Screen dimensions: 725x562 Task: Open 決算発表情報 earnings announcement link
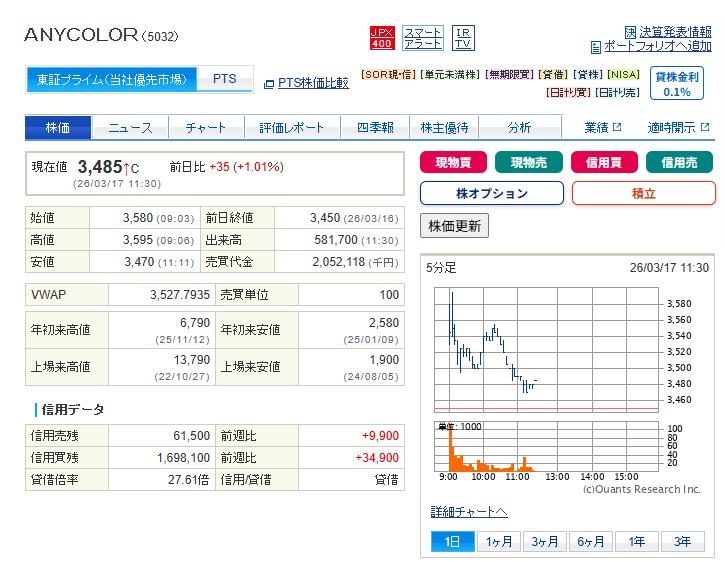(668, 32)
